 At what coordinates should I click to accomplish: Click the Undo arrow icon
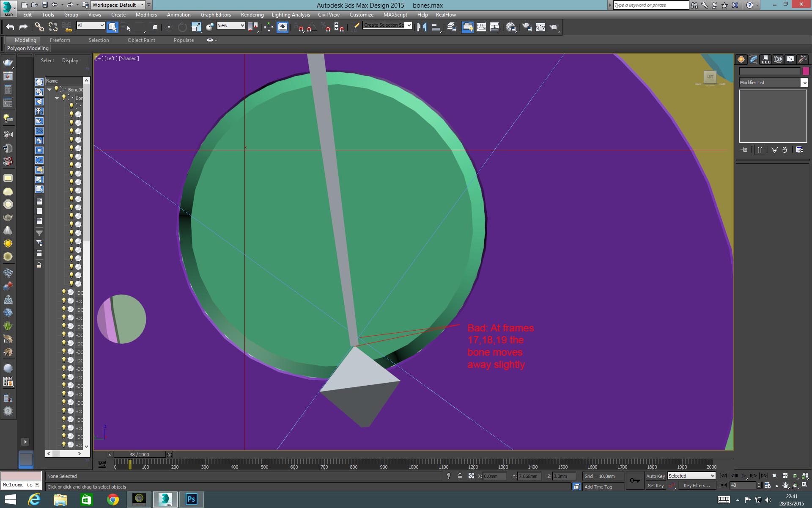click(10, 27)
